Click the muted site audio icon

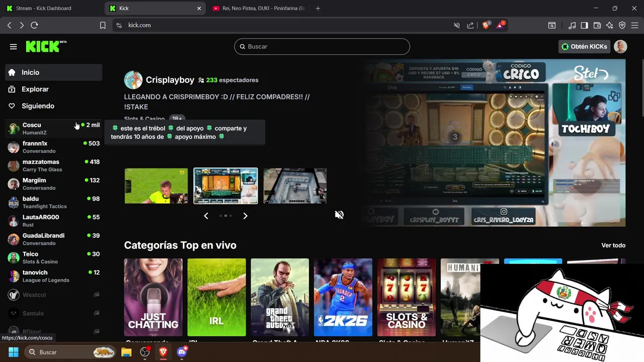(x=457, y=25)
